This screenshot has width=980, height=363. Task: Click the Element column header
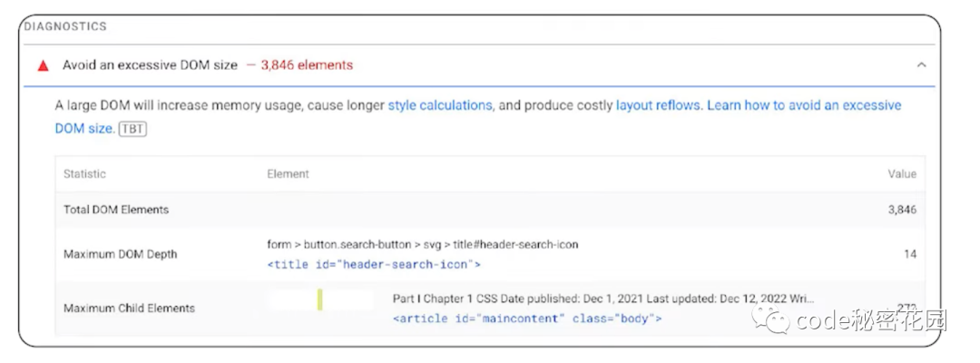coord(288,173)
